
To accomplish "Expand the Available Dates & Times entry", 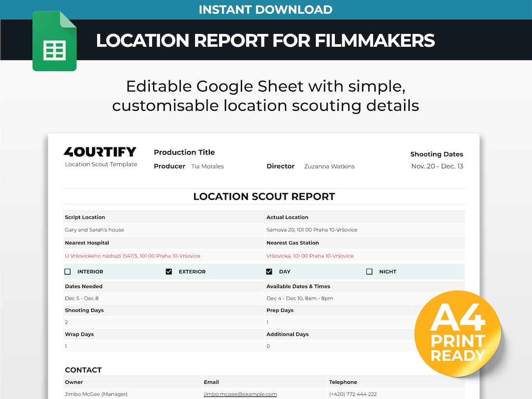I will [x=298, y=286].
